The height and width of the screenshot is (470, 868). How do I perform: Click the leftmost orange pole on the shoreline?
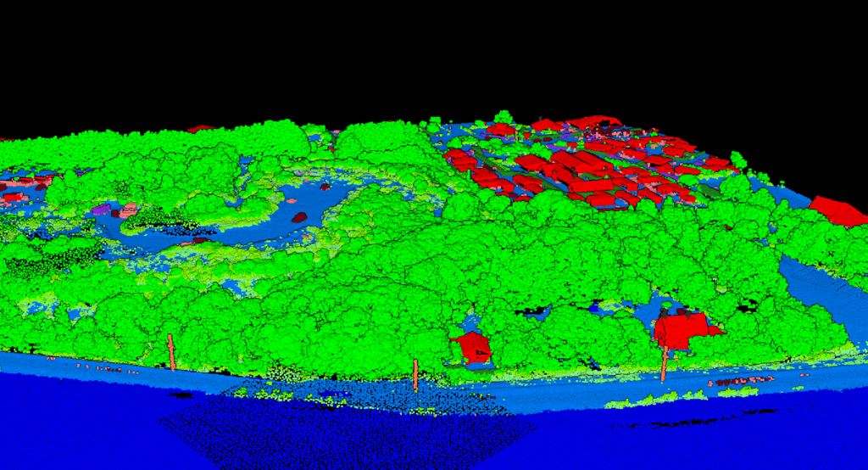pos(170,351)
